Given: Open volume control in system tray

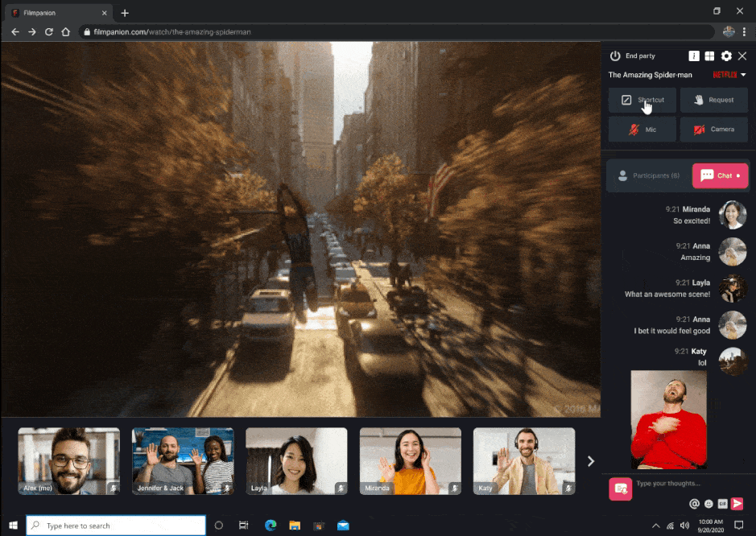Looking at the screenshot, I should pos(684,526).
